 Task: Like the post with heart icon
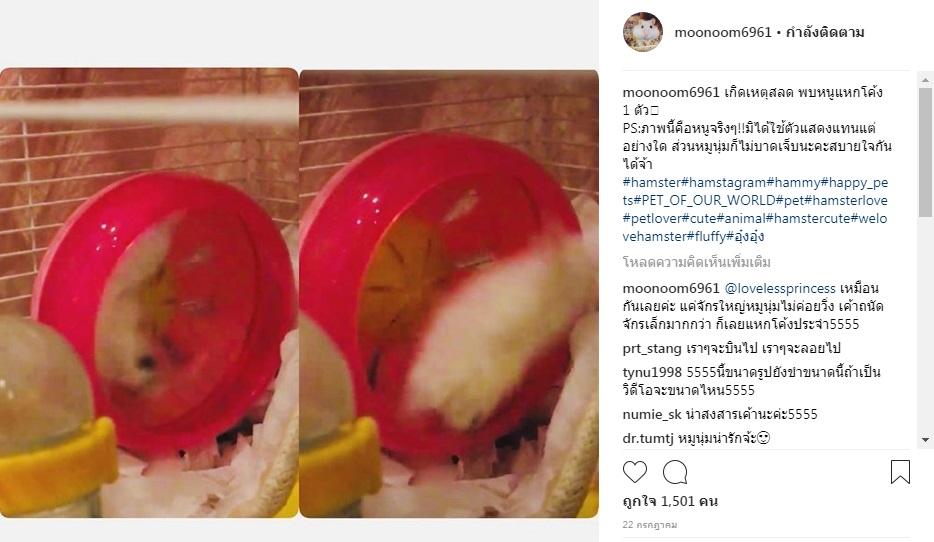click(634, 472)
